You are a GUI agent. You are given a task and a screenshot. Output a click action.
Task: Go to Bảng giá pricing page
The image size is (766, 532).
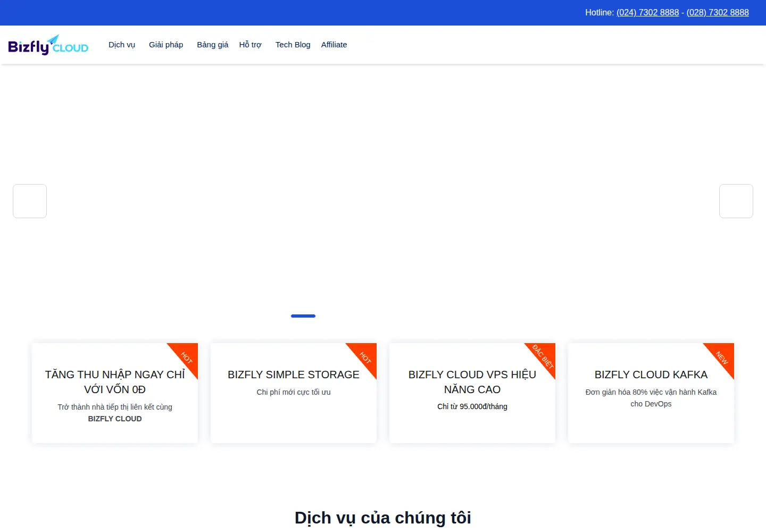[x=212, y=45]
